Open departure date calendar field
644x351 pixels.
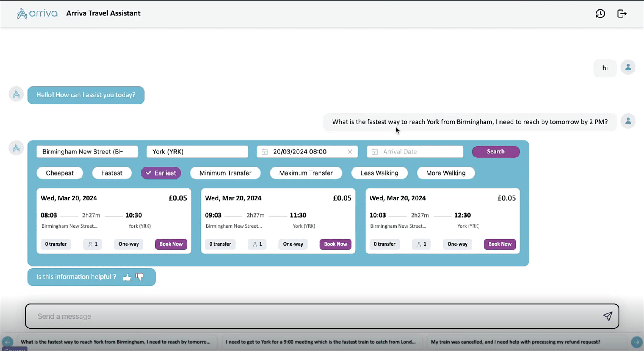point(303,152)
